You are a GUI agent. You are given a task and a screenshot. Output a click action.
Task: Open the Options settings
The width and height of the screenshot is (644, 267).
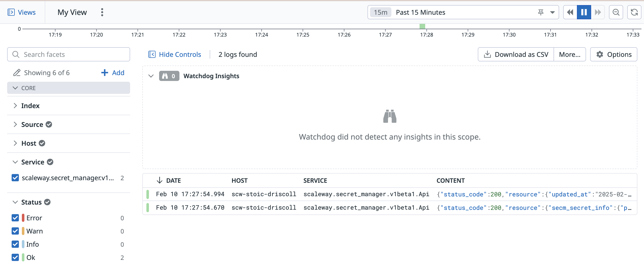tap(614, 54)
